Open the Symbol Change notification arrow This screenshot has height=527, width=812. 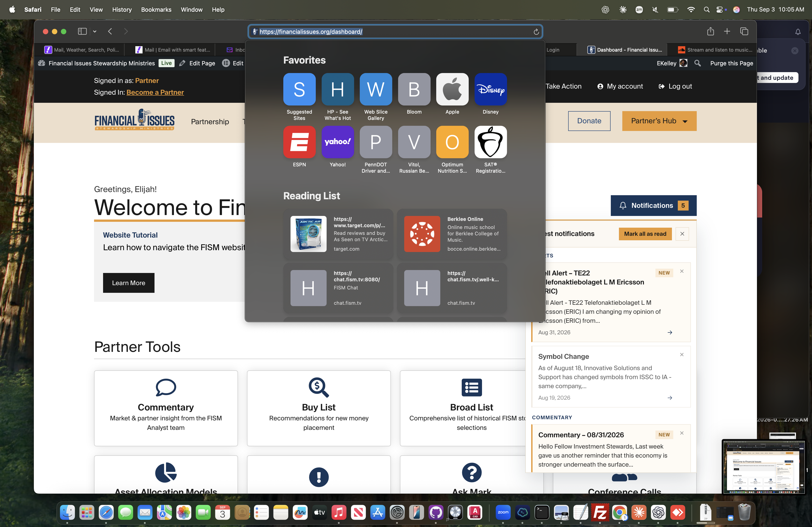coord(670,398)
